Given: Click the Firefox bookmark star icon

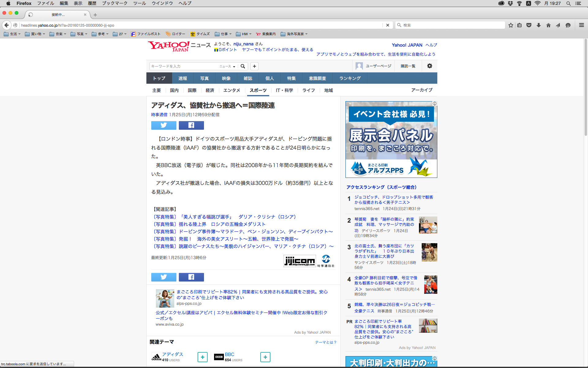Looking at the screenshot, I should [x=511, y=25].
